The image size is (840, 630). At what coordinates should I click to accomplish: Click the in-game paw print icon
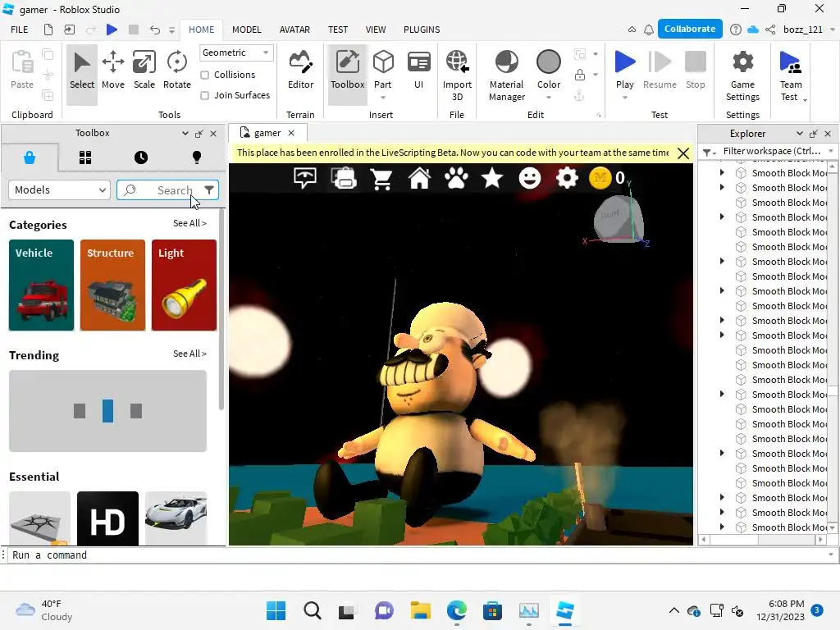[x=456, y=178]
